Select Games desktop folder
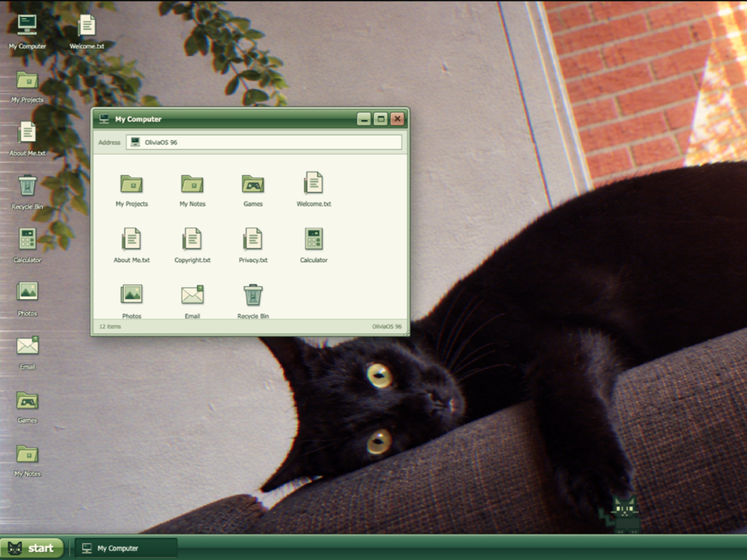 coord(27,407)
